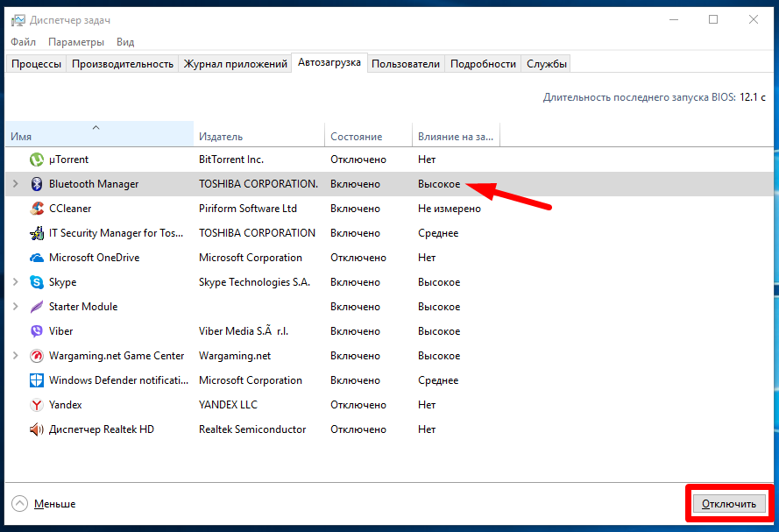The height and width of the screenshot is (532, 779).
Task: Select the CCleaner row name
Action: pos(70,209)
